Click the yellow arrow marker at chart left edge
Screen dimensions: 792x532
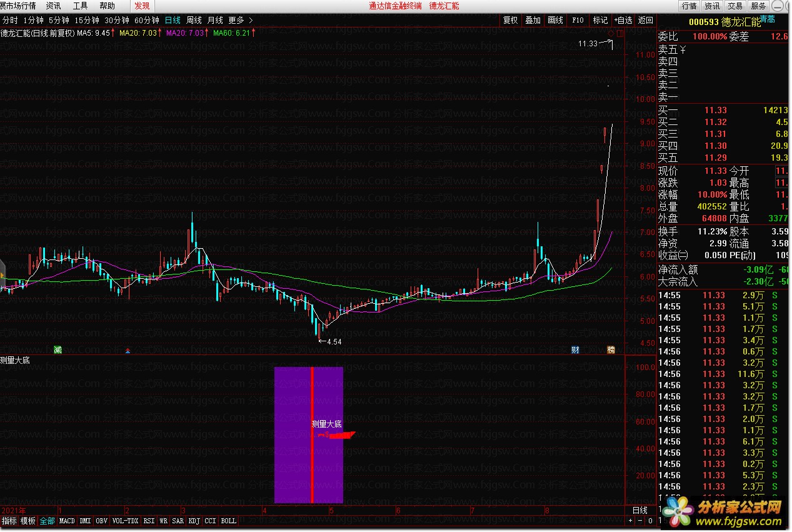click(3, 276)
